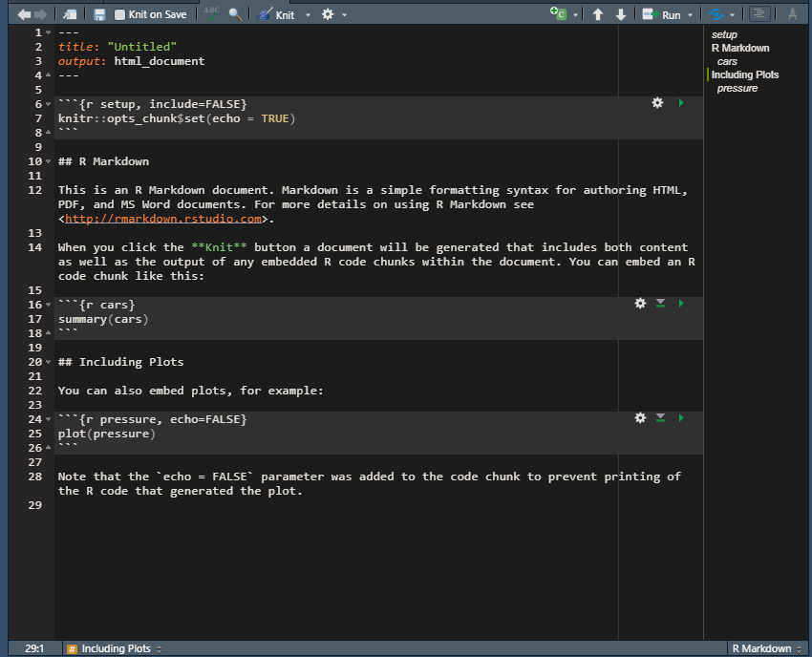Open the Knit options dropdown arrow
Screen dimensions: 812x657
pos(309,15)
